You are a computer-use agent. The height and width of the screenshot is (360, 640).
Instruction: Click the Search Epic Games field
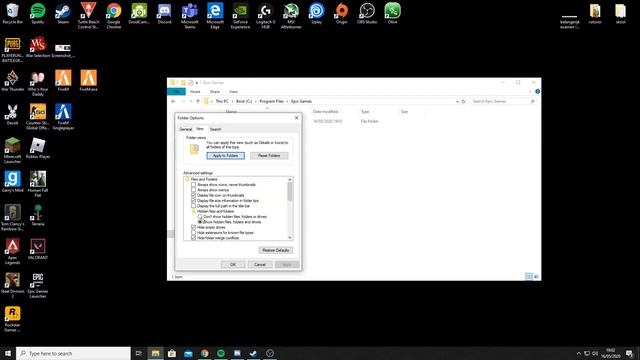point(503,101)
